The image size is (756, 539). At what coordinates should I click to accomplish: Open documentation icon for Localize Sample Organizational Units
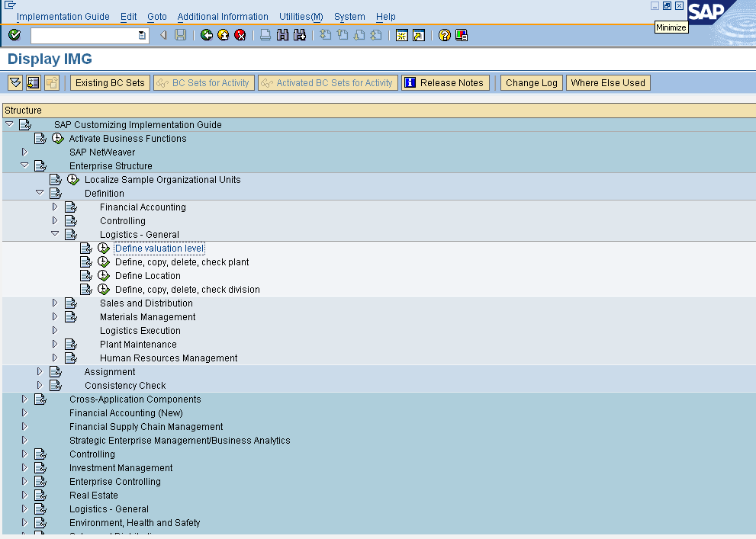pyautogui.click(x=56, y=180)
